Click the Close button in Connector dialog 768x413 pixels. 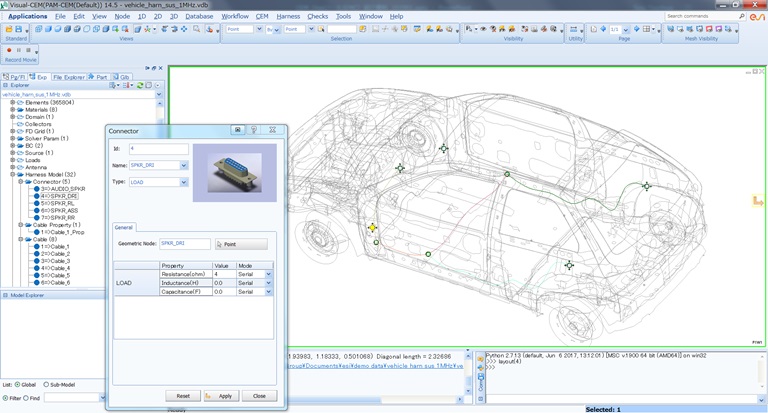coord(260,396)
